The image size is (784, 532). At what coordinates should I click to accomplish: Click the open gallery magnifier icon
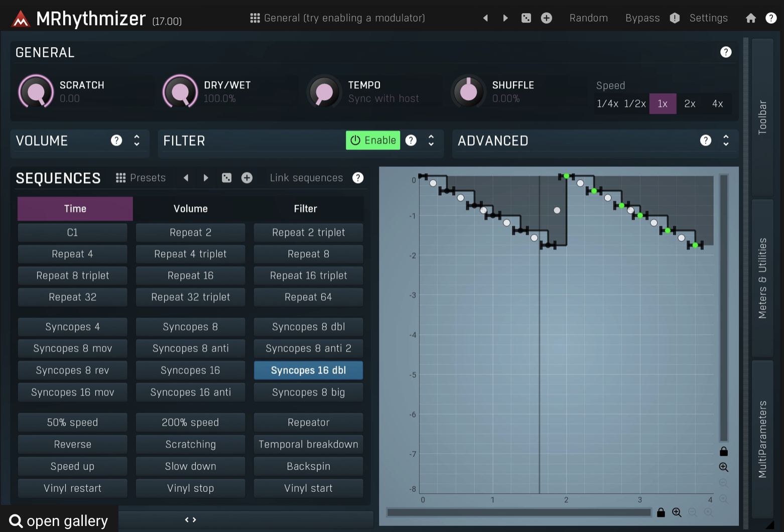[x=16, y=521]
